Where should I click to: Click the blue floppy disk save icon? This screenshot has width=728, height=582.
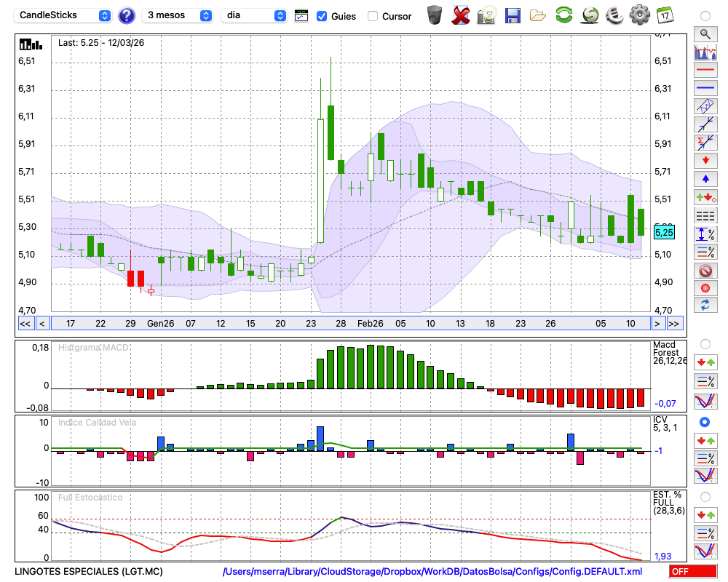pyautogui.click(x=513, y=15)
